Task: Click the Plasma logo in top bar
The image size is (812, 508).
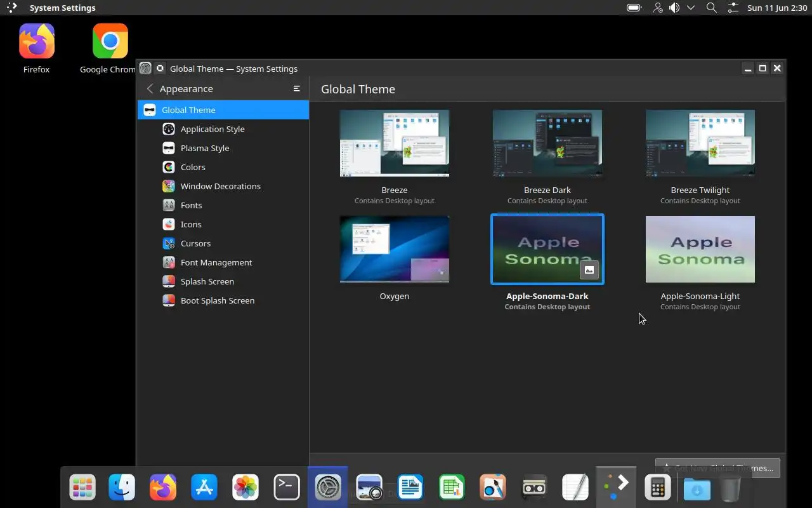Action: 12,8
